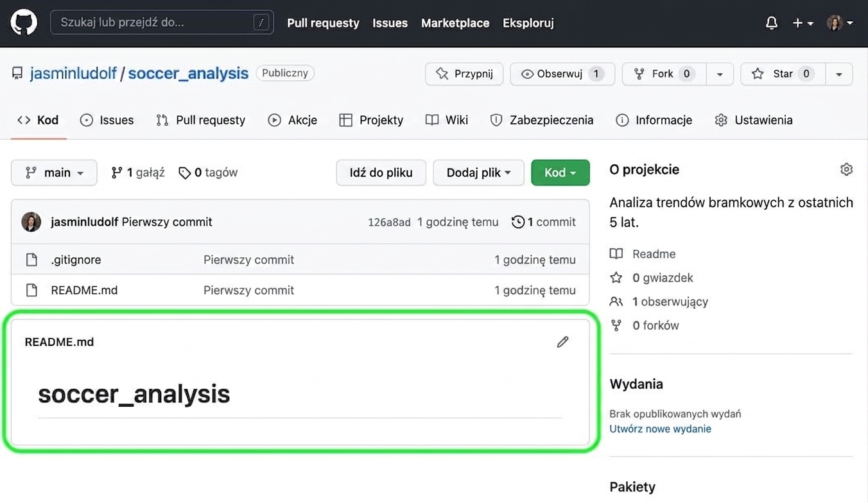Open '0 forków' forks link

tap(644, 325)
